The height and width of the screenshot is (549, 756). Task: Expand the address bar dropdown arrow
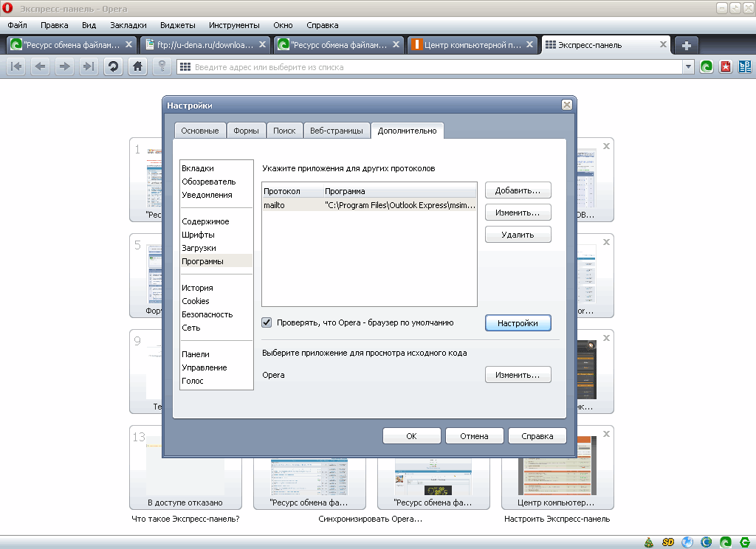688,67
